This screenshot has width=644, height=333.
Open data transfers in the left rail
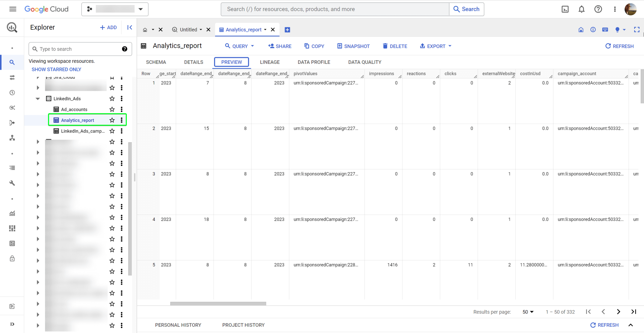pyautogui.click(x=12, y=77)
